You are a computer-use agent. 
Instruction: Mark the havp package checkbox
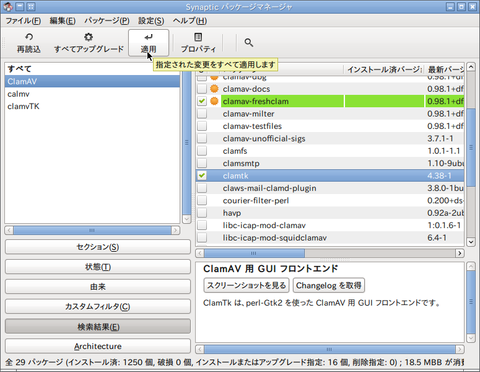coord(202,213)
